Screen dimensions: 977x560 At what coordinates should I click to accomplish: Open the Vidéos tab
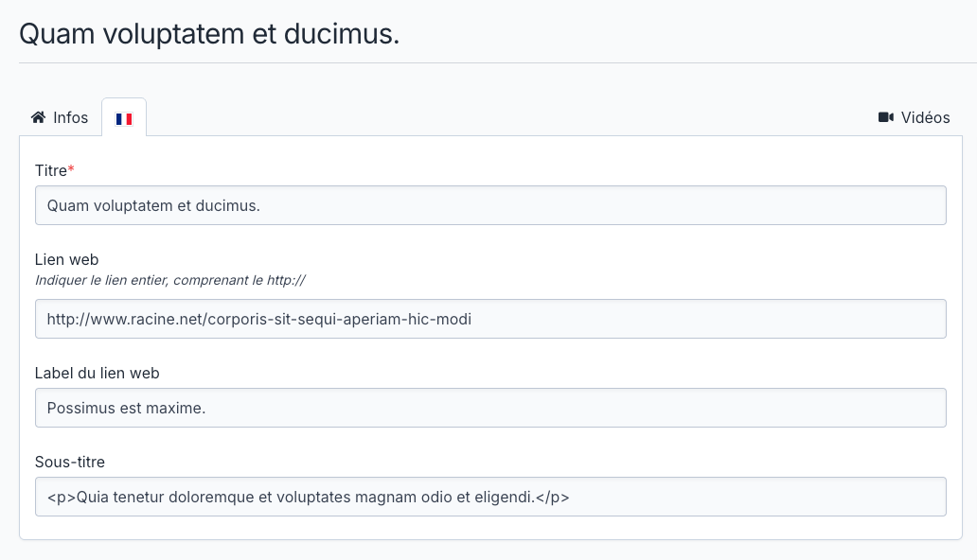915,117
